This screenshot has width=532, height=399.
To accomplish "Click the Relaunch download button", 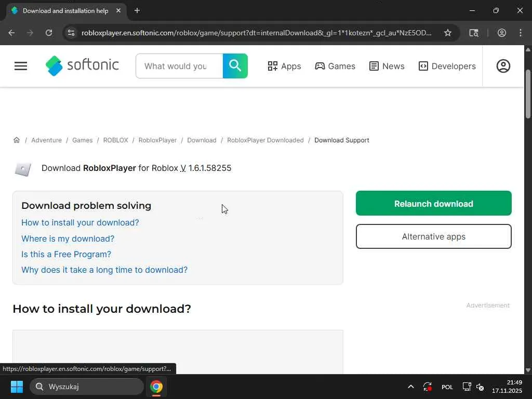I will [434, 203].
